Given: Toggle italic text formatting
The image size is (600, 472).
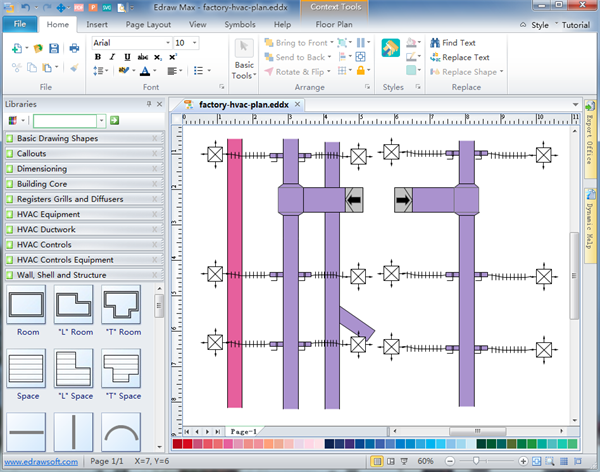Looking at the screenshot, I should (x=112, y=58).
